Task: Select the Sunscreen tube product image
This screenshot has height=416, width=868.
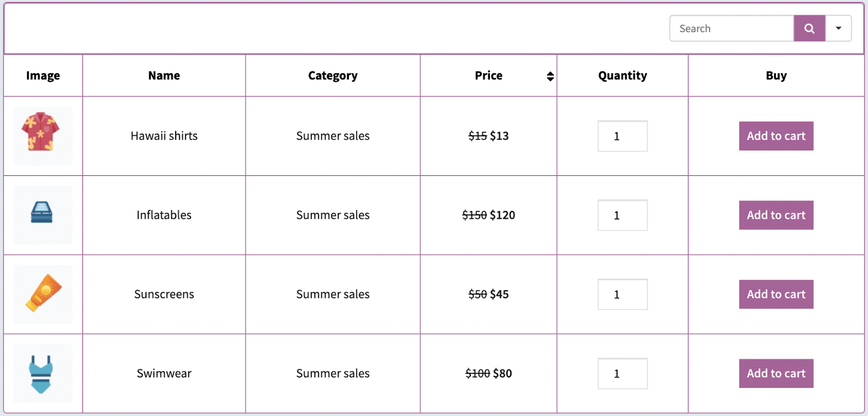Action: (x=42, y=294)
